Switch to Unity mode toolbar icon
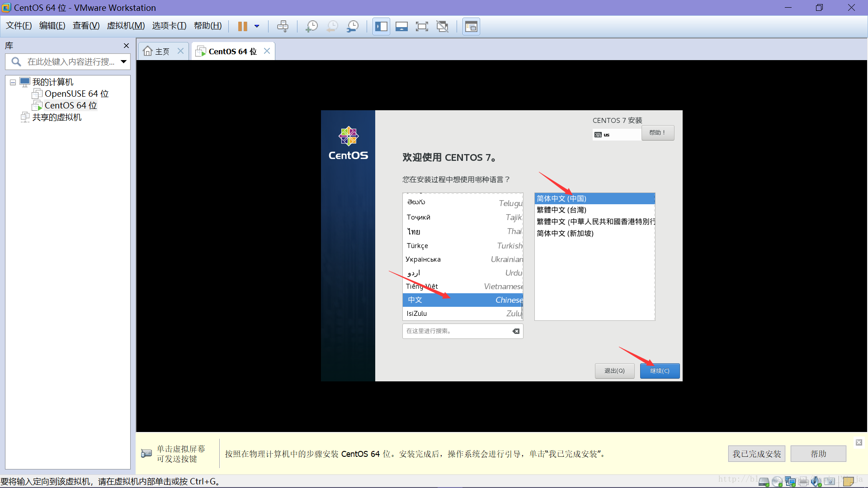Image resolution: width=868 pixels, height=488 pixels. [442, 26]
